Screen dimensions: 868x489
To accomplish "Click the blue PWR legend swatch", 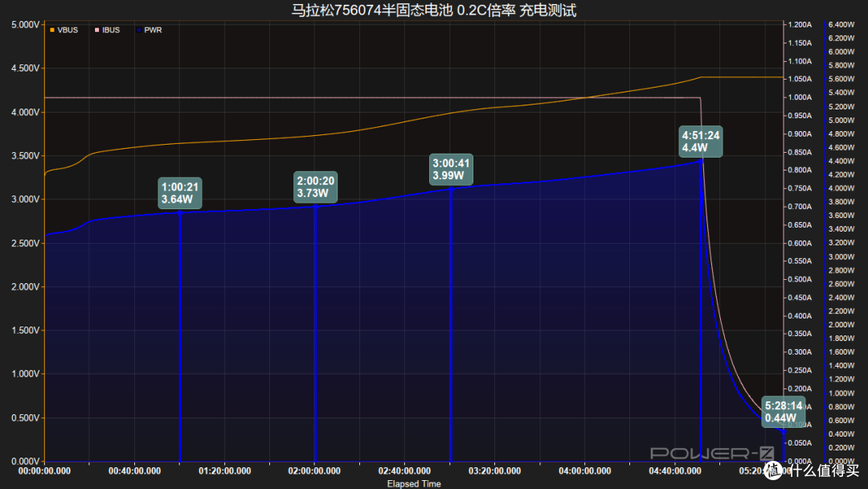I will (x=139, y=30).
